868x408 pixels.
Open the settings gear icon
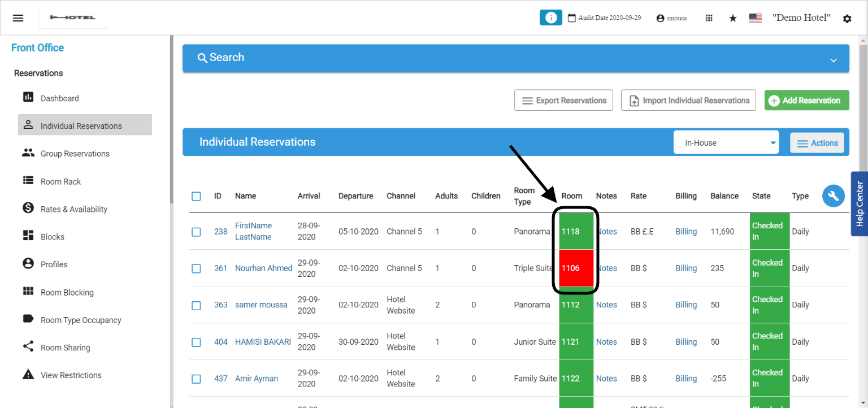(847, 19)
